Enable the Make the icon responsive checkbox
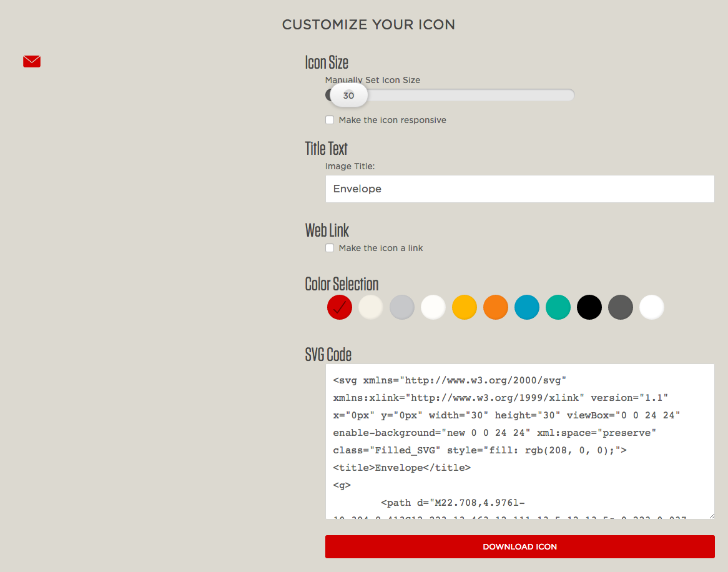Screen dimensions: 728x572 click(x=330, y=120)
